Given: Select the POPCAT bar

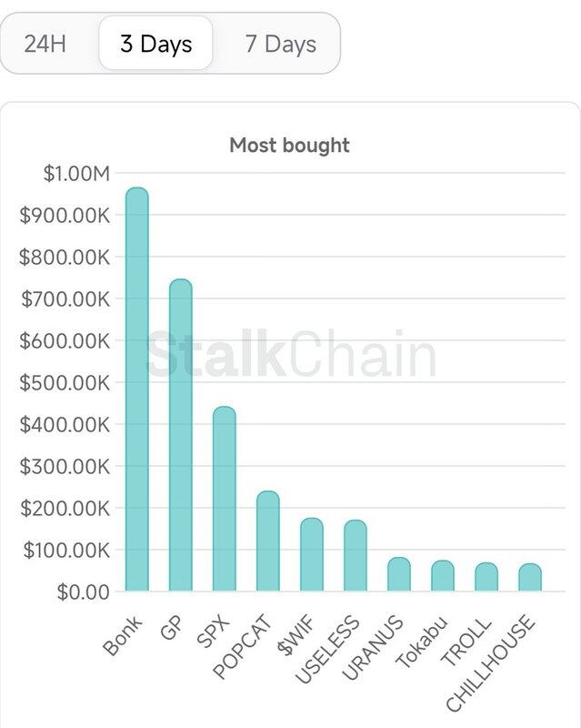Looking at the screenshot, I should pos(268,541).
